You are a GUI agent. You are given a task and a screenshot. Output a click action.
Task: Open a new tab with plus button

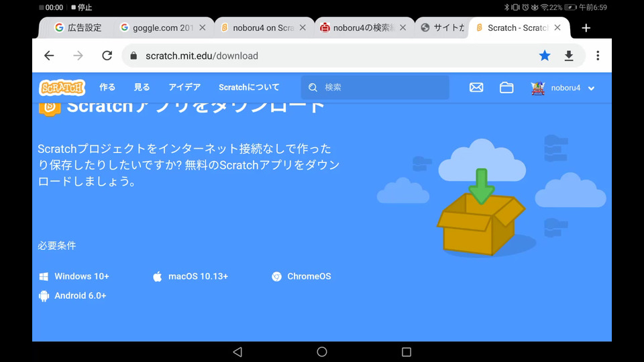[x=586, y=28]
